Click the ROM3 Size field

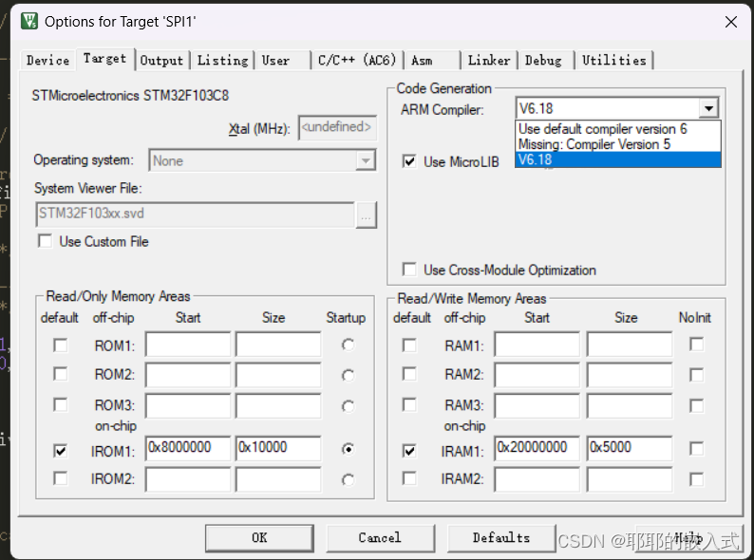click(x=278, y=406)
